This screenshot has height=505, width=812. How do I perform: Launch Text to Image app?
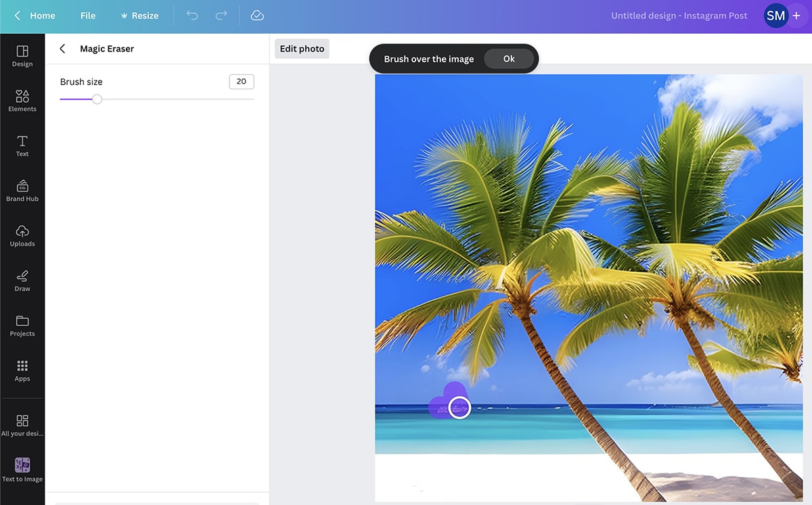22,470
